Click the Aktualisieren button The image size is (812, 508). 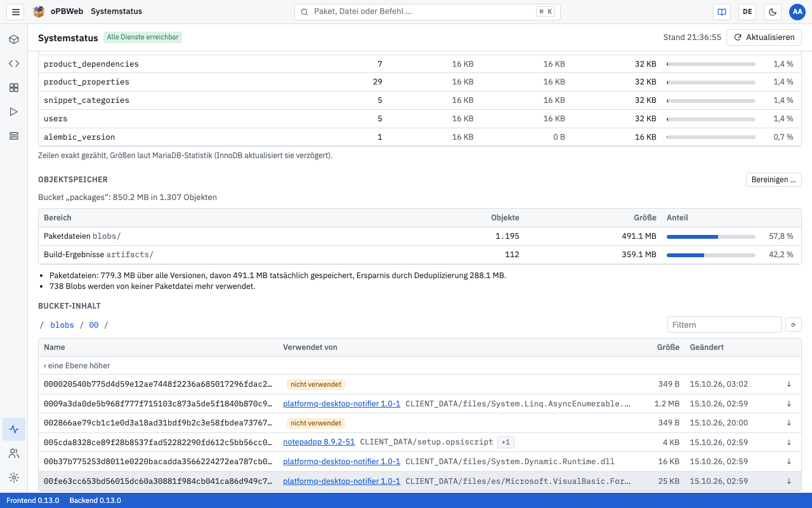click(764, 37)
